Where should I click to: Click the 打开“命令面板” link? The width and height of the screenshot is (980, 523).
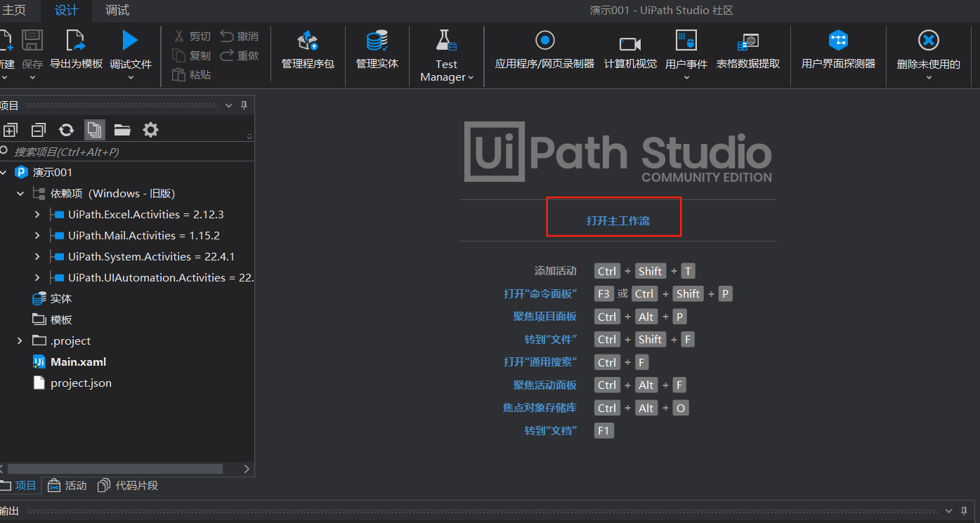pos(540,293)
